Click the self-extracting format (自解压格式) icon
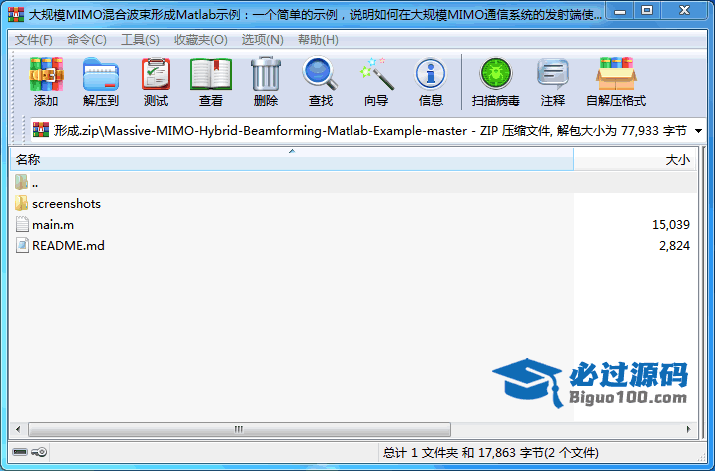This screenshot has width=715, height=471. [616, 73]
